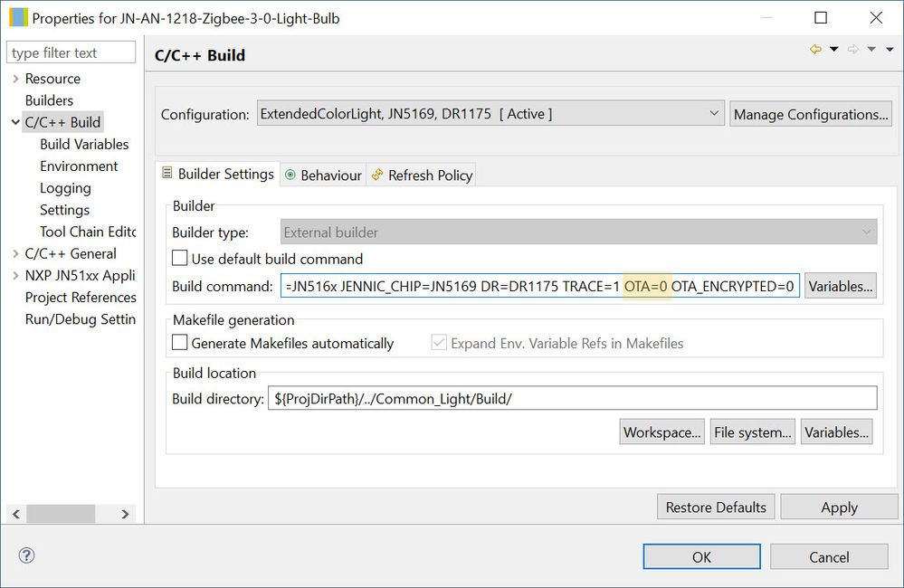Click the Properties window title icon

click(x=17, y=17)
